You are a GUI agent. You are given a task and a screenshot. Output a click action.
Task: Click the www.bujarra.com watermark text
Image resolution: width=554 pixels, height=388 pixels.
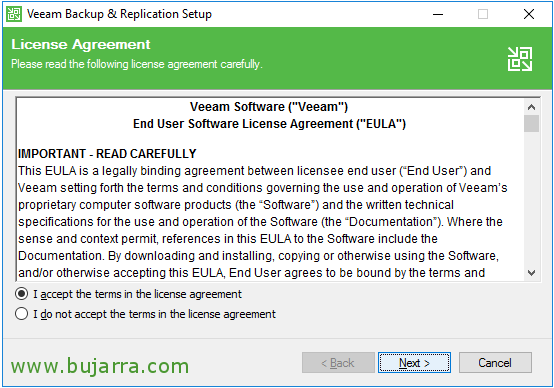coord(100,366)
